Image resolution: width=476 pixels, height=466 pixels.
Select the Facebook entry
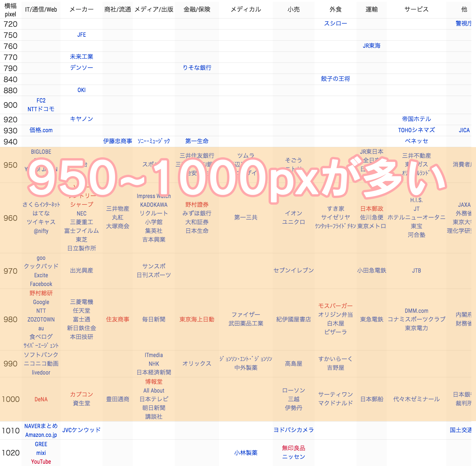click(x=41, y=284)
